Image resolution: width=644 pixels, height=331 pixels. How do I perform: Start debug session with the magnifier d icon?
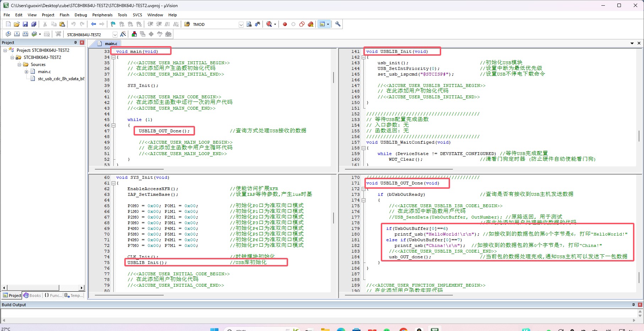(x=269, y=24)
